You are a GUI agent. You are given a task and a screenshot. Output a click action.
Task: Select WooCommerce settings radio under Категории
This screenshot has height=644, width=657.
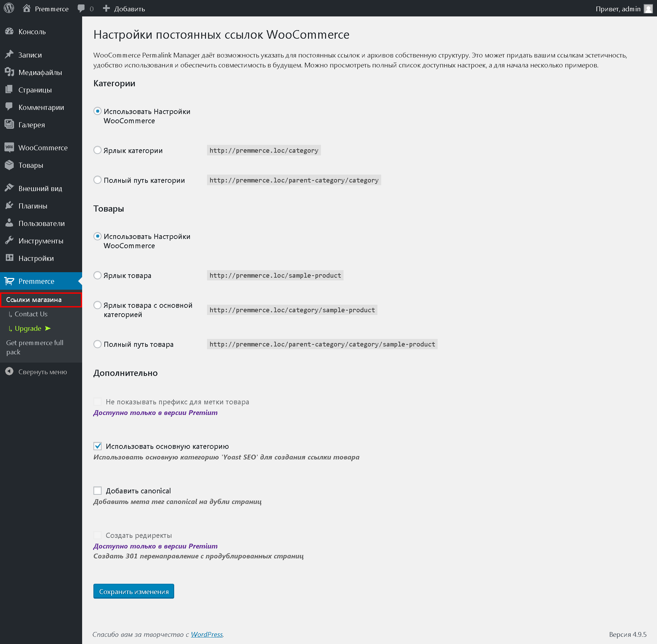pyautogui.click(x=98, y=111)
